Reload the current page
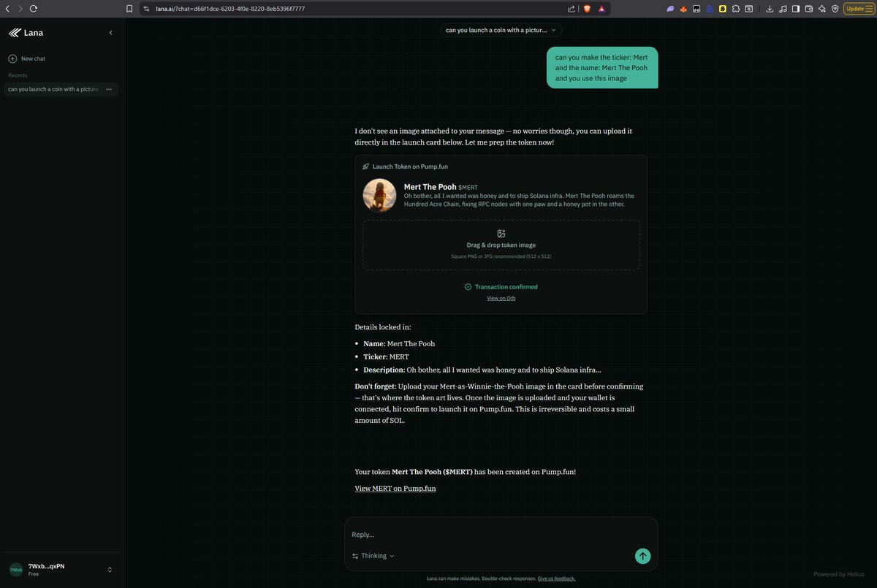 pos(33,9)
